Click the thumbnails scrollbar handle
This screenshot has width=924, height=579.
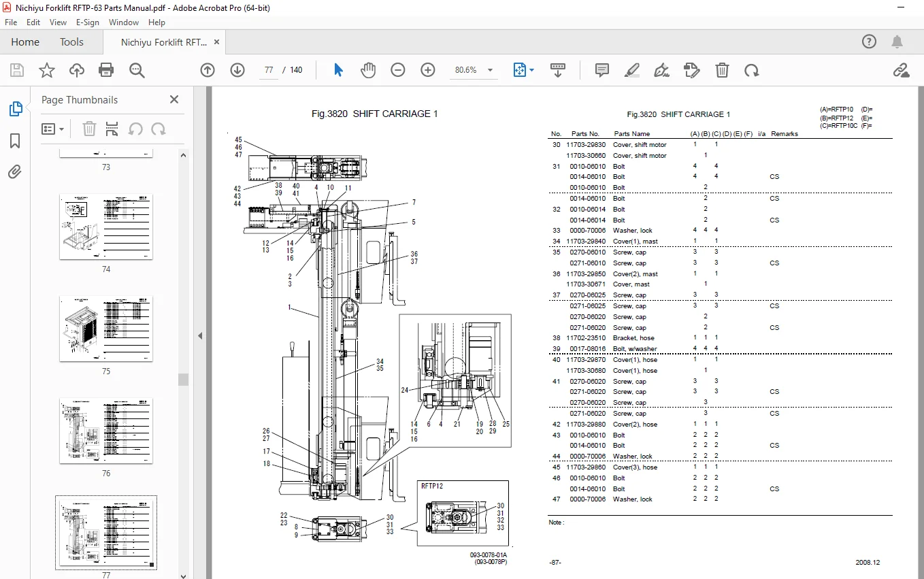coord(183,380)
